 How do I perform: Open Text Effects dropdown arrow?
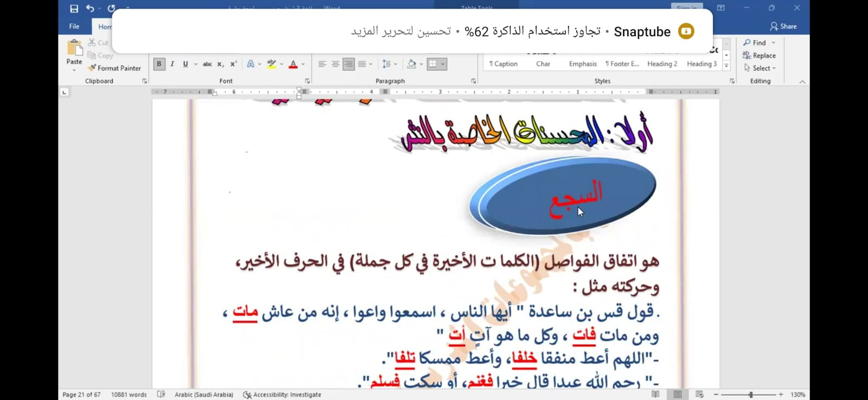point(260,64)
